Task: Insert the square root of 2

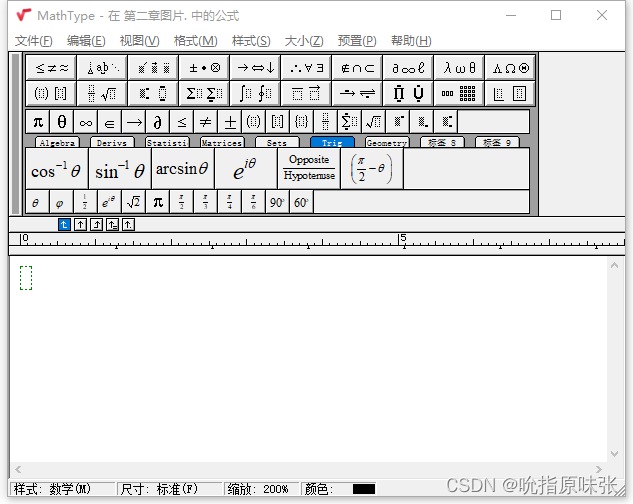Action: (x=134, y=202)
